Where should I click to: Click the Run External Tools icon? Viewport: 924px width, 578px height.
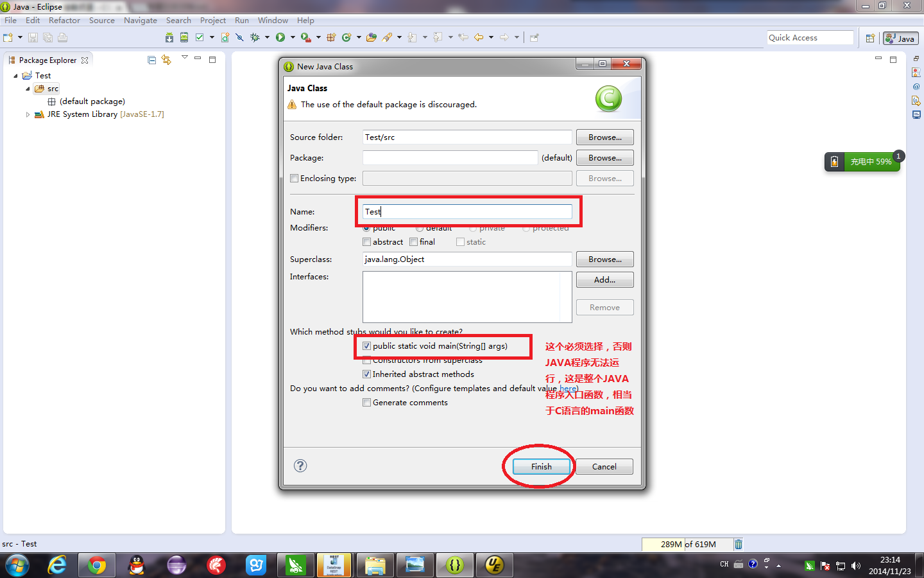tap(306, 37)
